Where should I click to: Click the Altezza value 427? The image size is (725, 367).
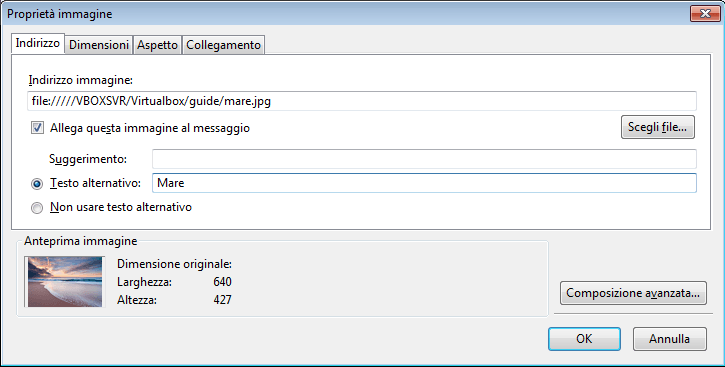click(222, 300)
